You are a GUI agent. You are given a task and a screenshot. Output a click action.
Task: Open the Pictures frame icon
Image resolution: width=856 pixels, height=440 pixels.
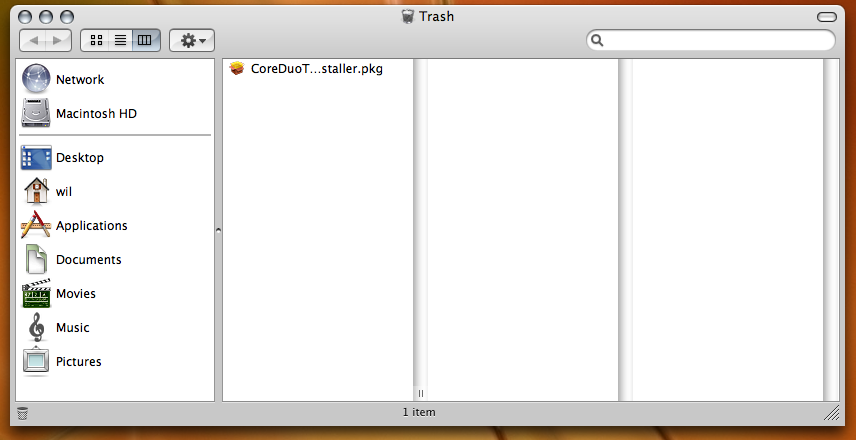pyautogui.click(x=36, y=361)
